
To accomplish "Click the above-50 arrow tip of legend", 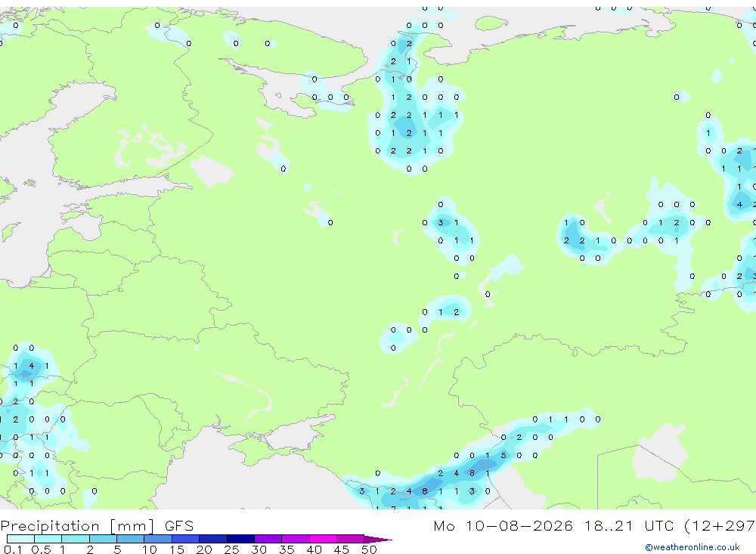I will (x=378, y=540).
